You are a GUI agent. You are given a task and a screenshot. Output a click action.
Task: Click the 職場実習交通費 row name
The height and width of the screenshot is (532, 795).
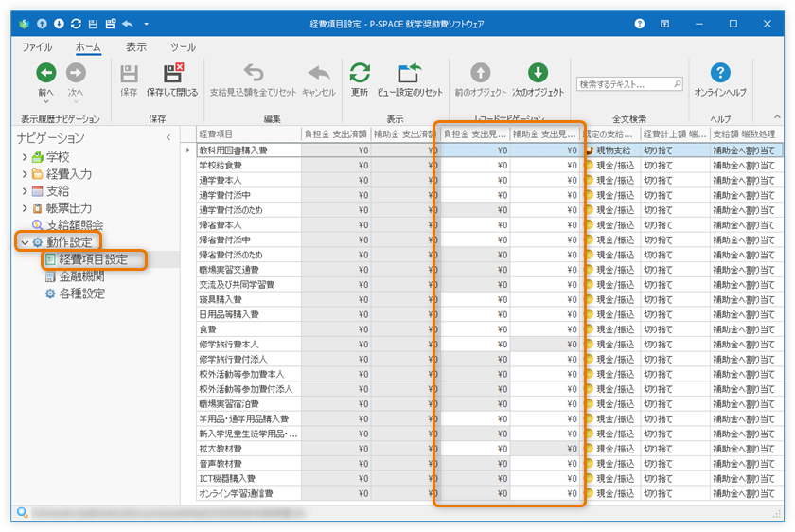coord(229,270)
